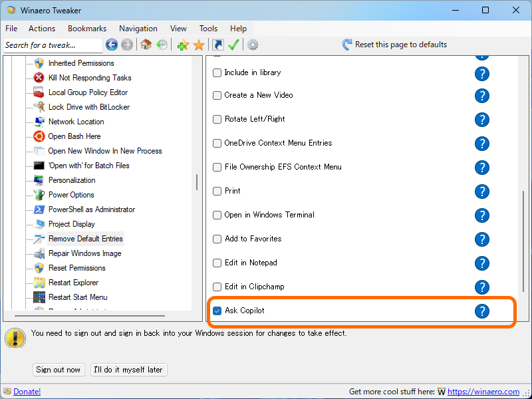Check the Edit in Notepad box
This screenshot has height=399, width=532.
pos(217,263)
